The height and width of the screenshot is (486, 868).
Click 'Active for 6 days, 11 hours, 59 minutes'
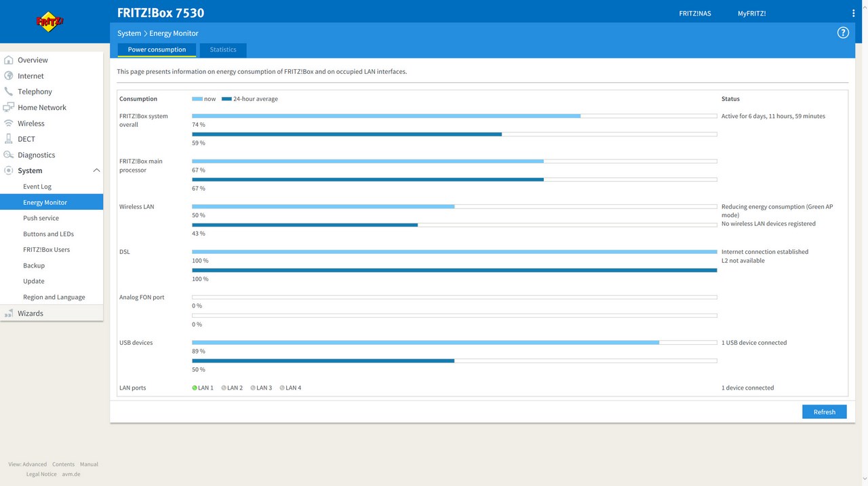coord(773,116)
